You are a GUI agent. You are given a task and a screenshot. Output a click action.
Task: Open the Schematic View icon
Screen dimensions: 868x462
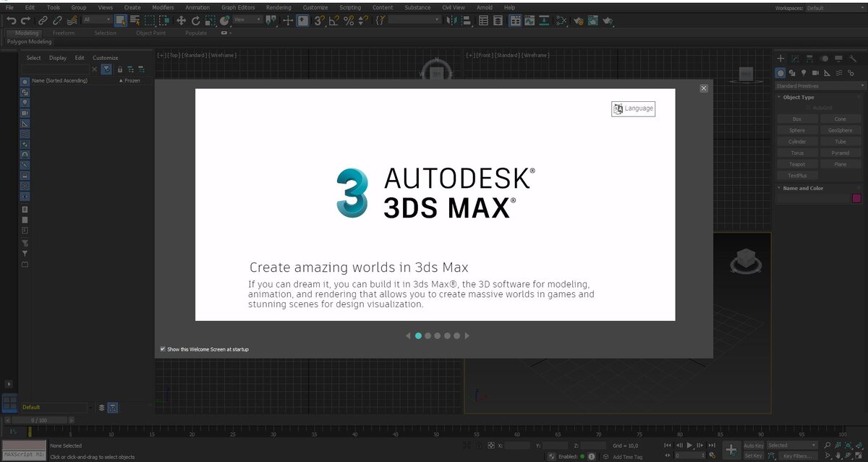tap(545, 21)
